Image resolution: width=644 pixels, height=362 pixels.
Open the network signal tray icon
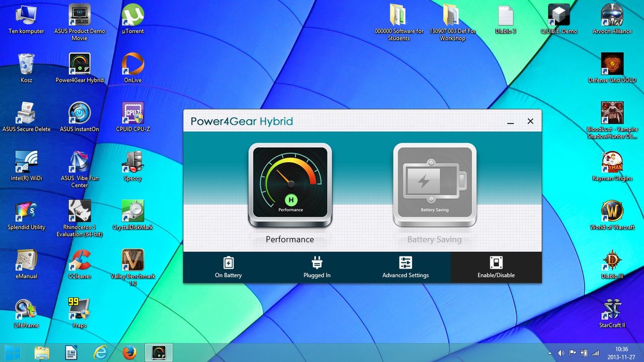point(596,353)
